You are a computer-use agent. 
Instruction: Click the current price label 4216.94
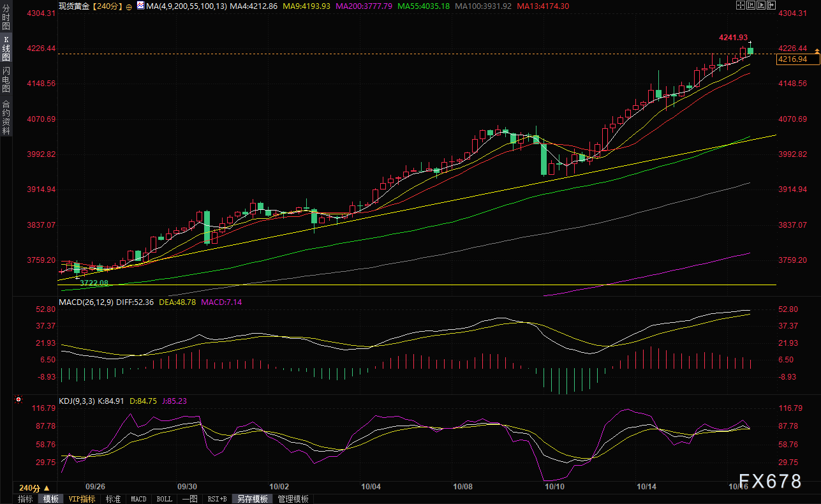click(793, 59)
